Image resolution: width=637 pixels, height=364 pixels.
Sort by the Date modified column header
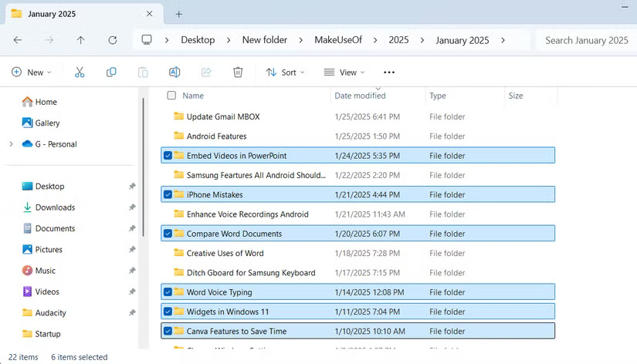coord(360,96)
